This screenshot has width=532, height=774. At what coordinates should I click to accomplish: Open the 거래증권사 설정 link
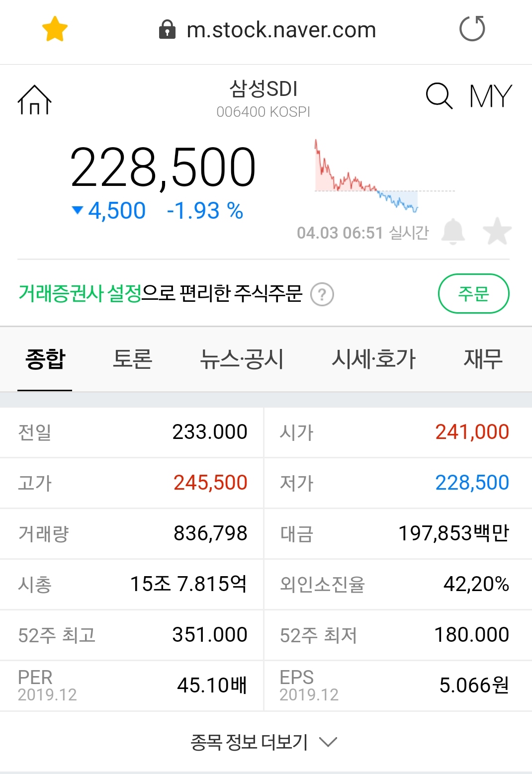[x=80, y=293]
